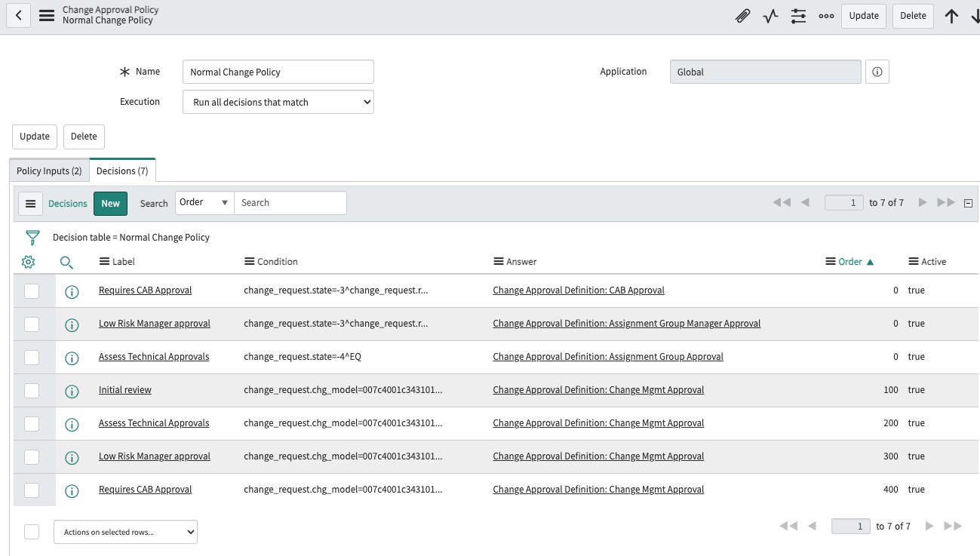Click the gear icon to personalize list columns
Image resolution: width=980 pixels, height=556 pixels.
point(28,262)
